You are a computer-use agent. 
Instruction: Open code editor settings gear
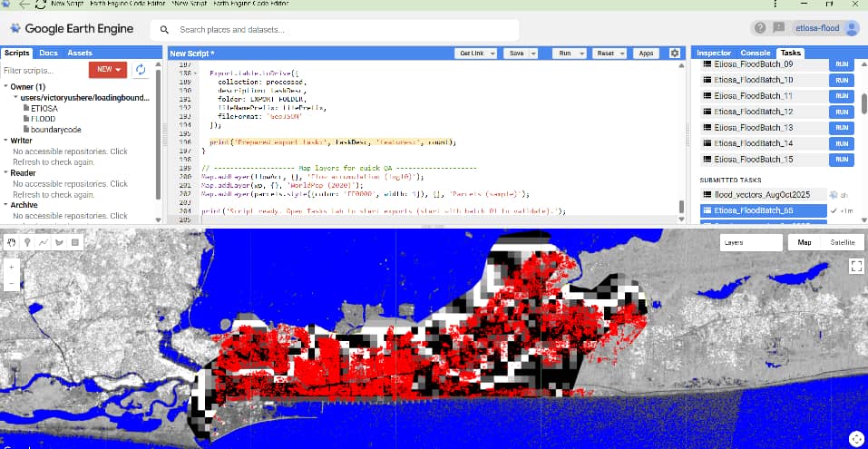pos(675,54)
